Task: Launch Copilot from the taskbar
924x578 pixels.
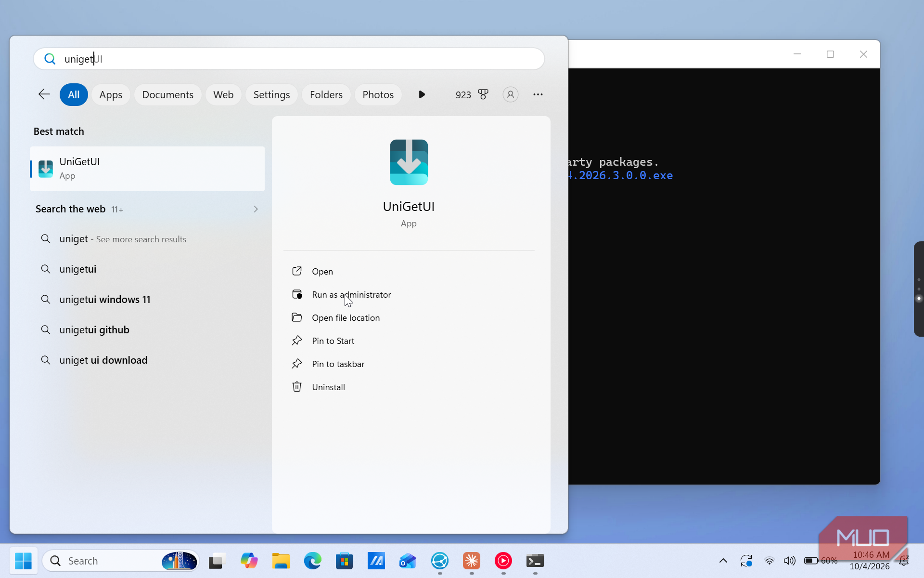Action: point(249,561)
